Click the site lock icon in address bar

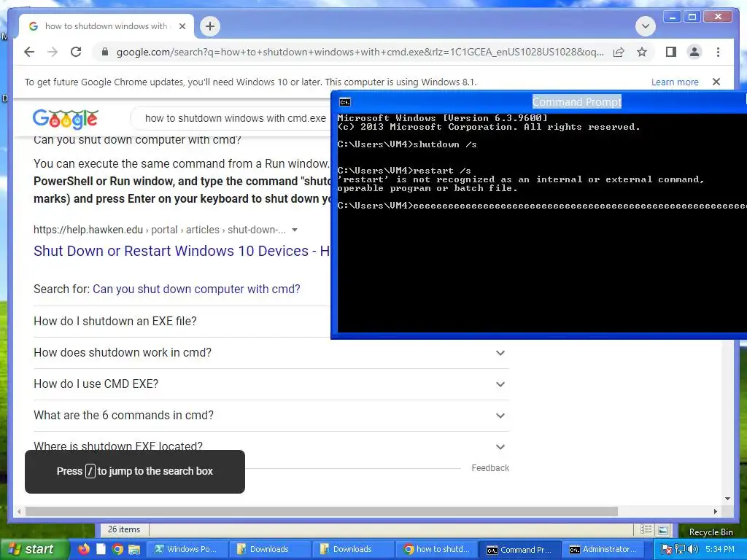[x=105, y=52]
